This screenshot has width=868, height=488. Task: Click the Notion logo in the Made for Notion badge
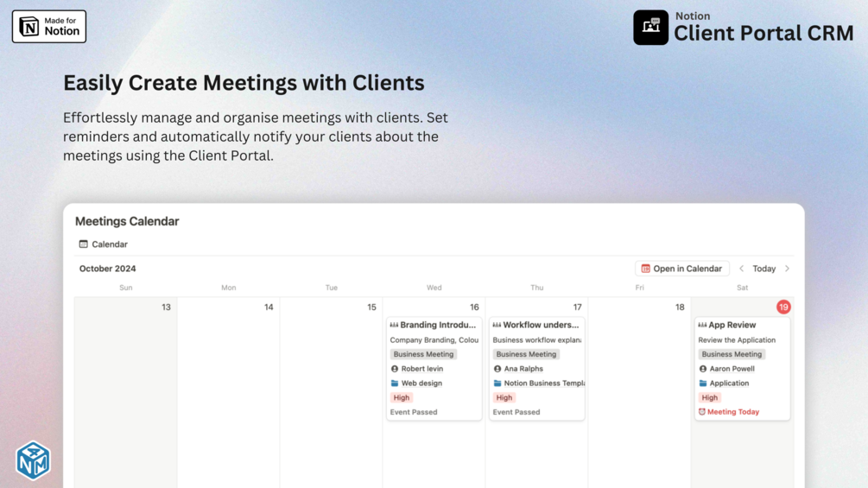click(x=29, y=27)
